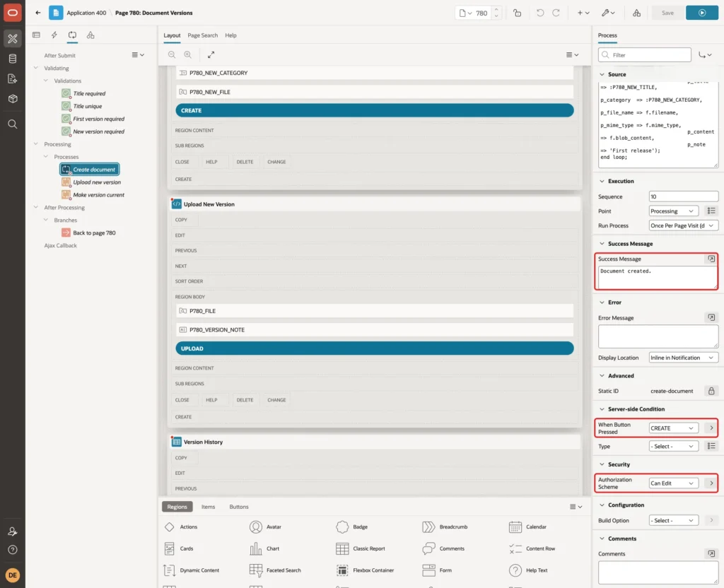Zoom out the layout view

(x=172, y=54)
